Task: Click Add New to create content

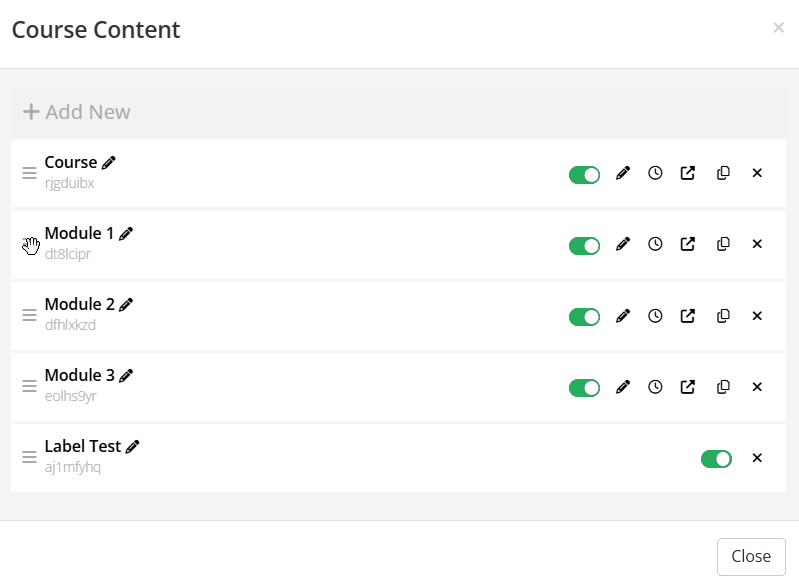Action: click(77, 112)
